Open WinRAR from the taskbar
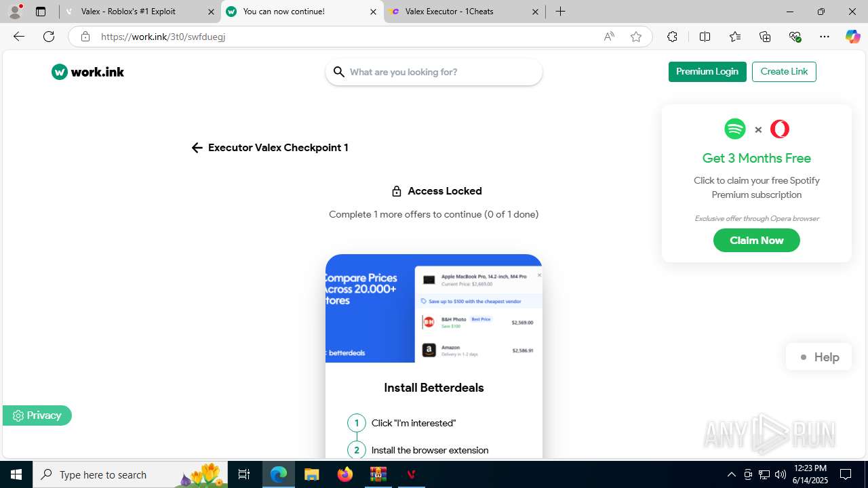 378,474
